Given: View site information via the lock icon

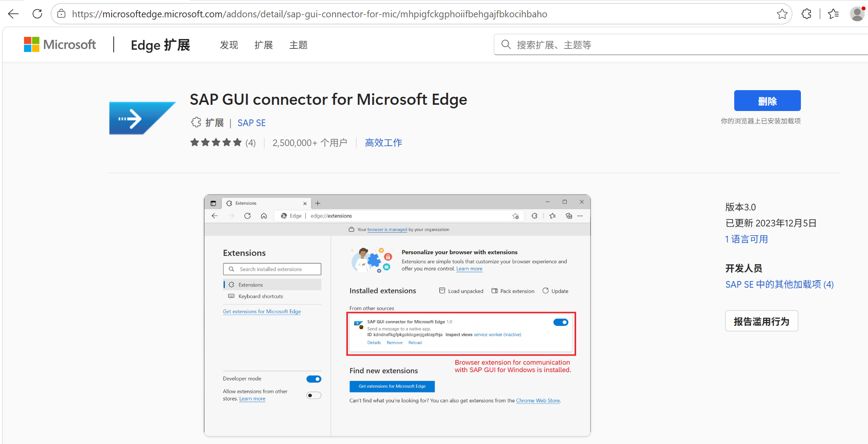Looking at the screenshot, I should (x=62, y=14).
